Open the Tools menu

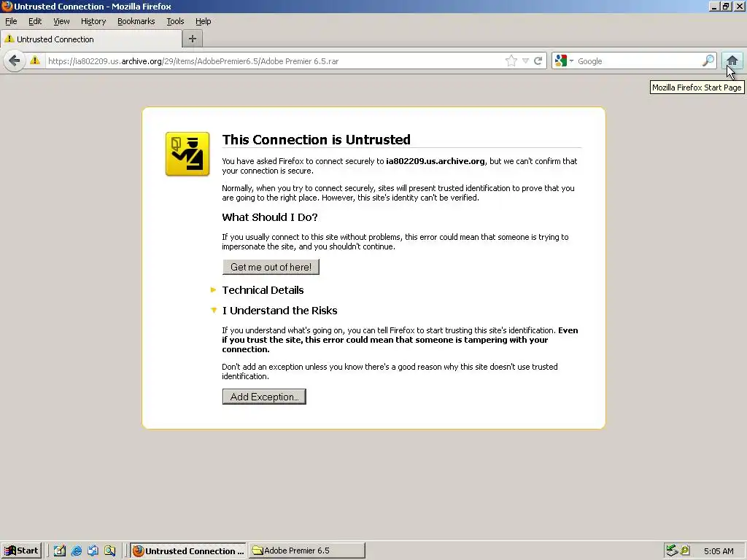click(x=175, y=21)
